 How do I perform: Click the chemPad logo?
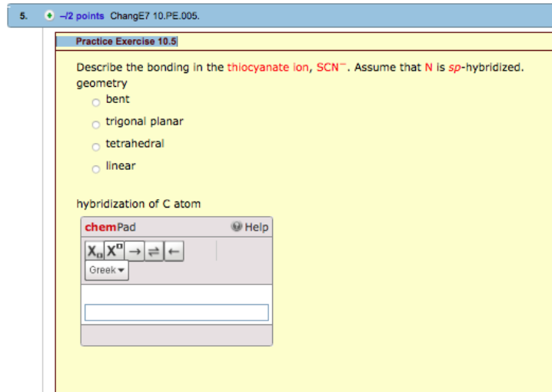tap(110, 227)
